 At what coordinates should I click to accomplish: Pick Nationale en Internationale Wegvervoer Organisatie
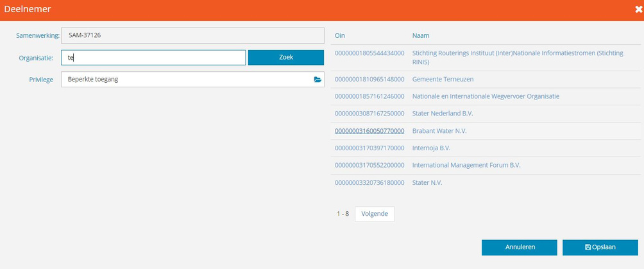pos(486,96)
